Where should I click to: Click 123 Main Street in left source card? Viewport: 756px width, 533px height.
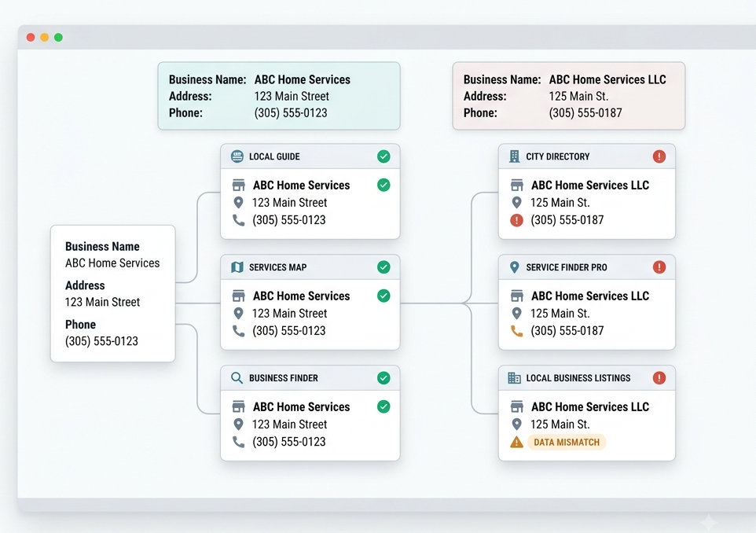tap(102, 302)
